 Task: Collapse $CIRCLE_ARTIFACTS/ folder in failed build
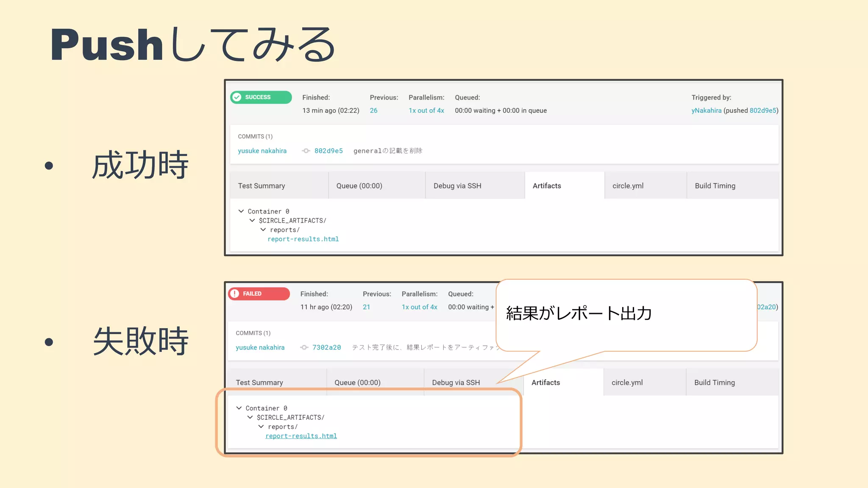coord(250,417)
